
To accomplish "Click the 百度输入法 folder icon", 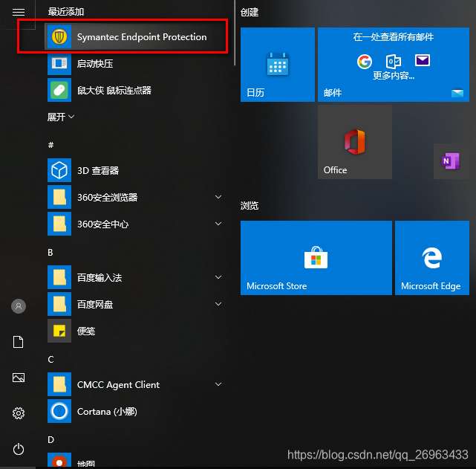I will click(x=59, y=277).
